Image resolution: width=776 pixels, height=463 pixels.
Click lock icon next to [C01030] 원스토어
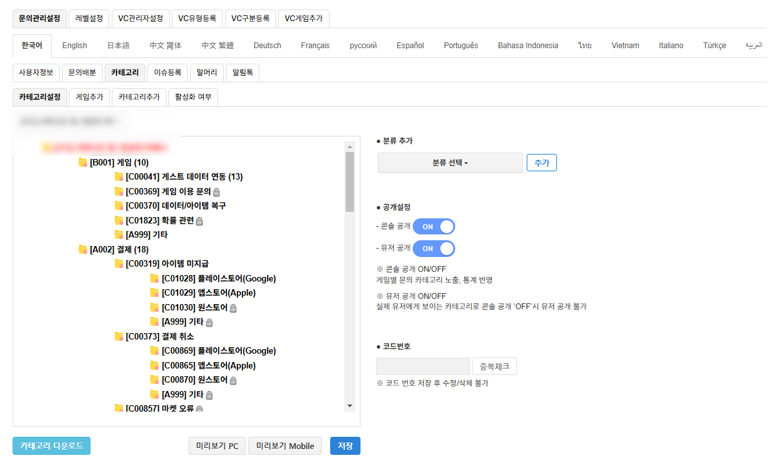(x=233, y=308)
